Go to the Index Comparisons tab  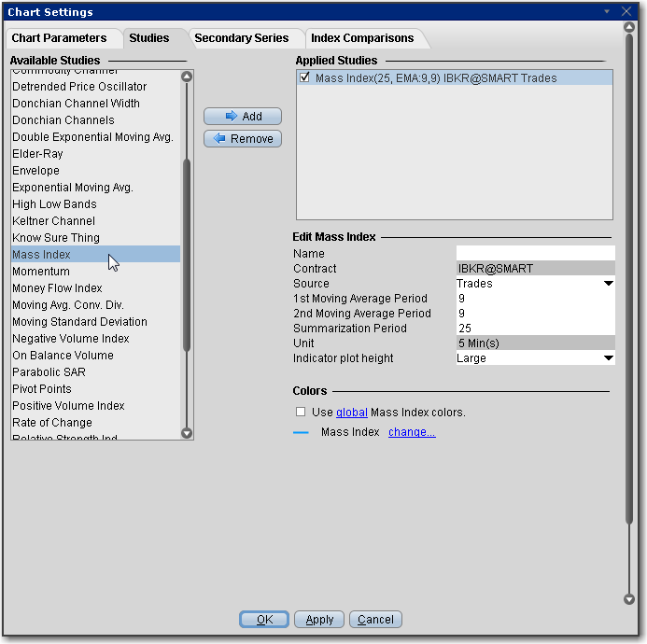[362, 38]
